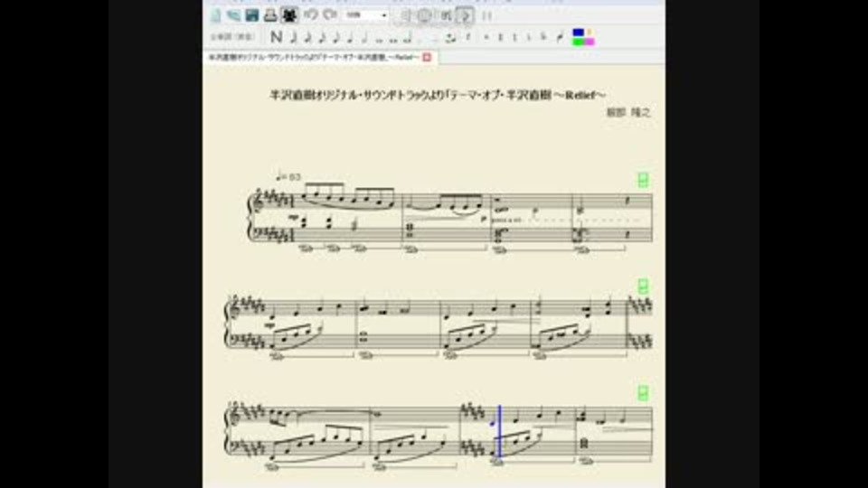Click the green marker beside the third system
The image size is (868, 488).
[643, 393]
